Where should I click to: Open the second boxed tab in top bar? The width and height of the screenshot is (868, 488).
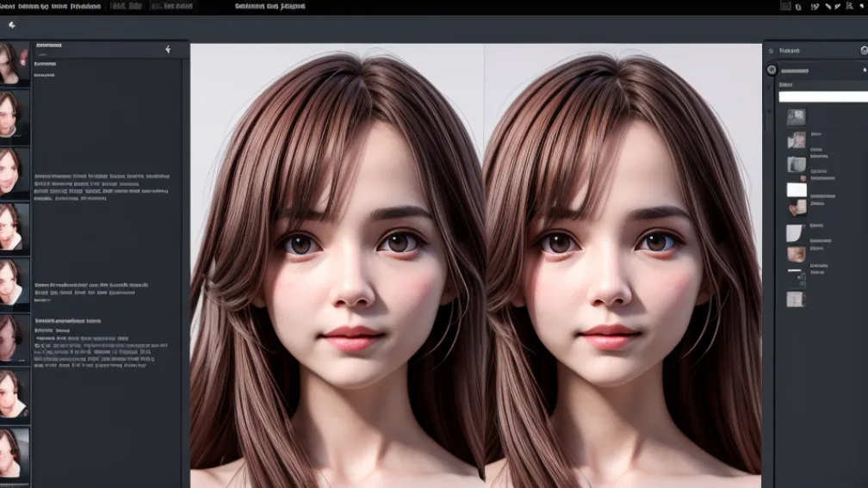pos(173,6)
